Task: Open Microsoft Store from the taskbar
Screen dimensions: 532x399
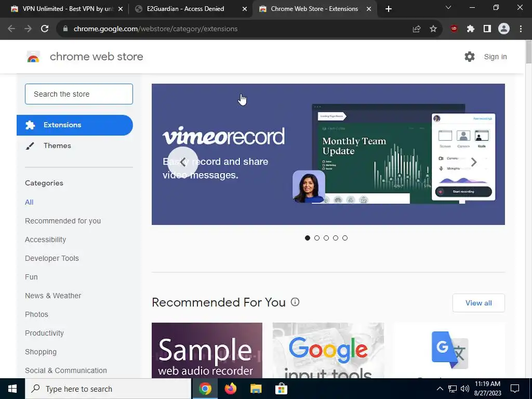Action: click(x=281, y=389)
